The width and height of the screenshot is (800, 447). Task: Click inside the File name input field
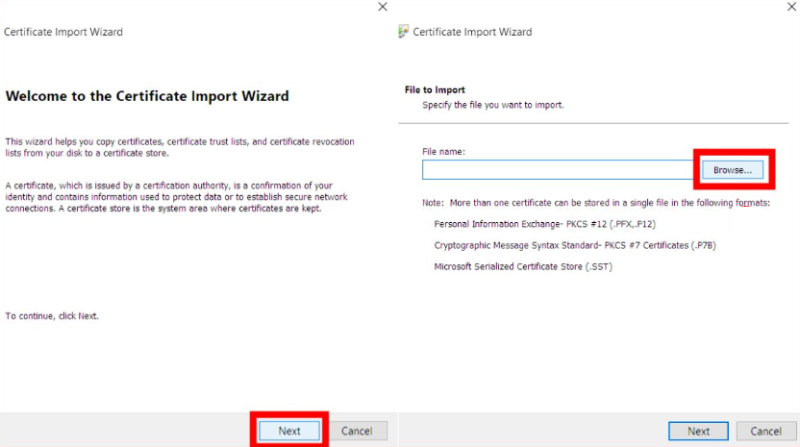559,170
